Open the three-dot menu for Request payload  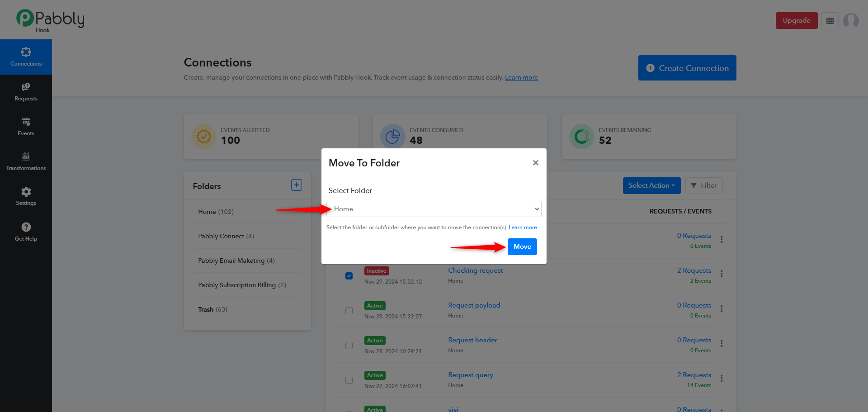point(722,308)
